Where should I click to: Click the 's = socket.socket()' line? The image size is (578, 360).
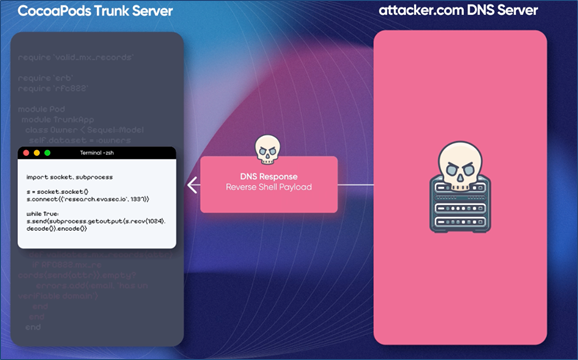(58, 192)
